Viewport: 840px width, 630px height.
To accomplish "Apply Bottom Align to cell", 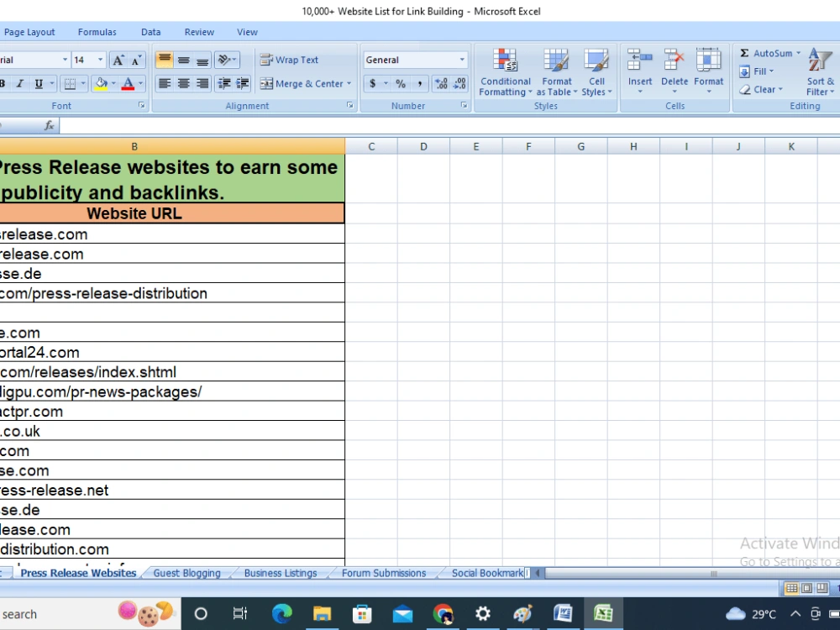I will tap(202, 60).
